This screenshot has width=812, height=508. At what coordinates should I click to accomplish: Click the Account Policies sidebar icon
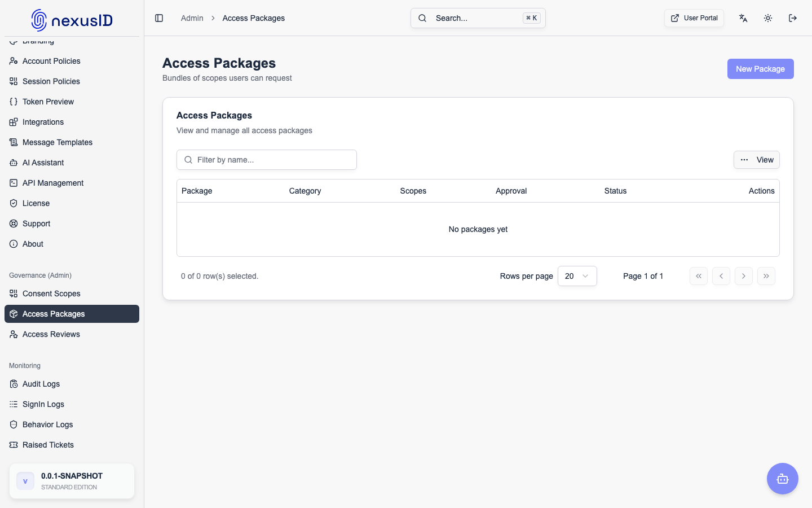(x=14, y=61)
